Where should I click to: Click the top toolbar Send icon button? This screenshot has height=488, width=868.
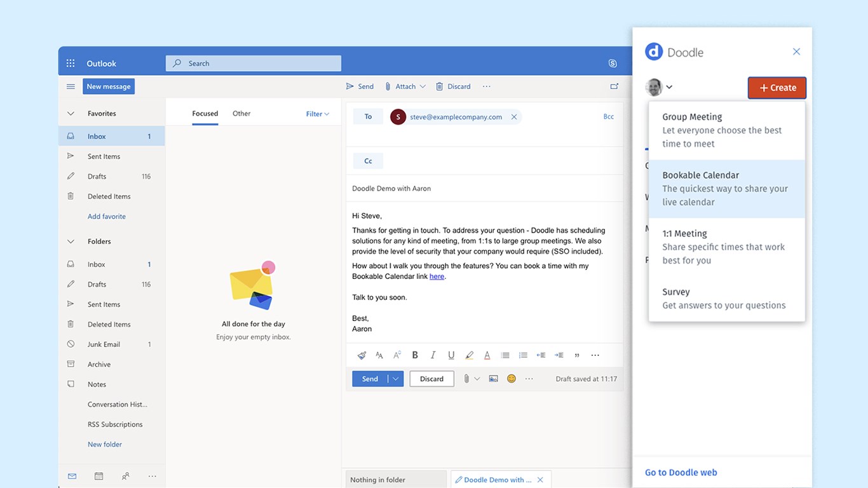[360, 86]
